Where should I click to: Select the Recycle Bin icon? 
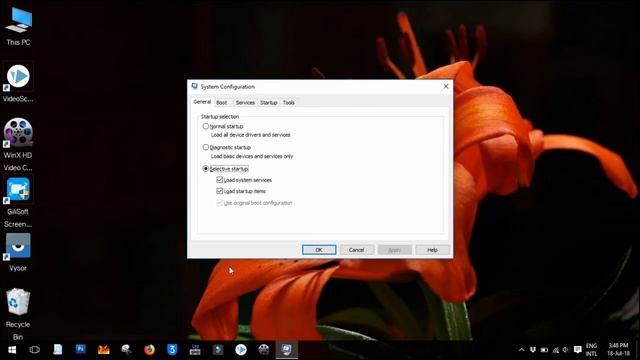pyautogui.click(x=18, y=313)
